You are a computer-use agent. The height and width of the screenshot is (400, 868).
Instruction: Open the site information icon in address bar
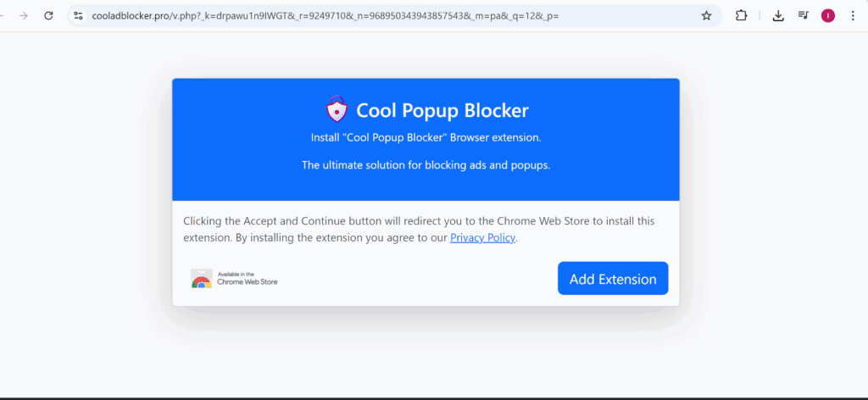point(78,15)
